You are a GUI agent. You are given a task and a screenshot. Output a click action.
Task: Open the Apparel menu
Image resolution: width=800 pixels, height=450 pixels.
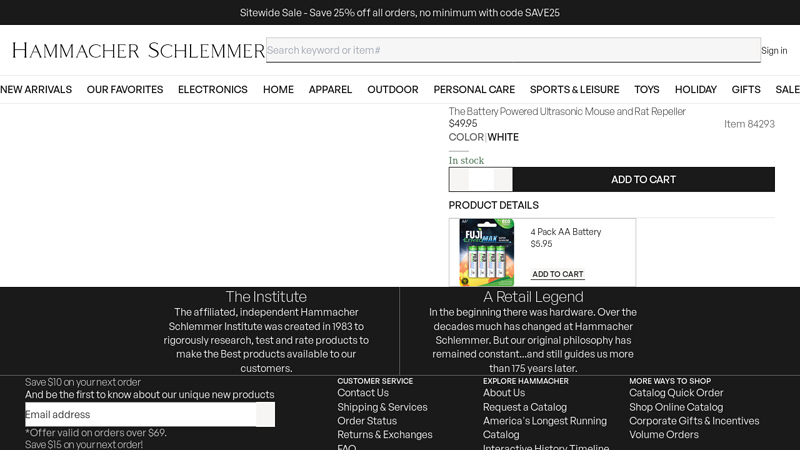330,89
